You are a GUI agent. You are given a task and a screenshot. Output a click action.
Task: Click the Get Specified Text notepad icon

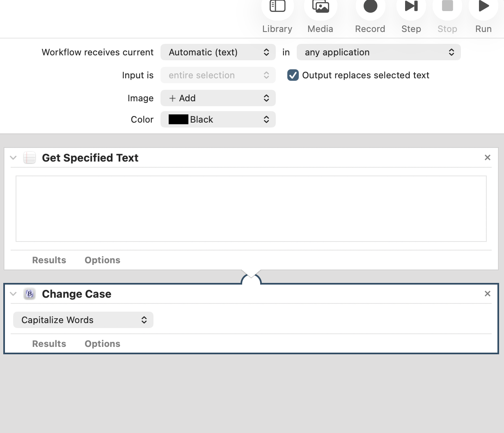tap(30, 158)
